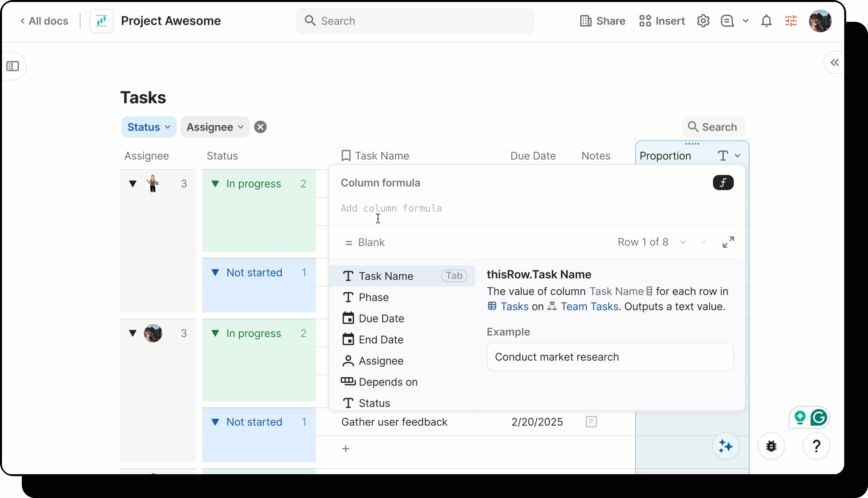Image resolution: width=868 pixels, height=498 pixels.
Task: Click the AI sparkle assistant button
Action: (725, 446)
